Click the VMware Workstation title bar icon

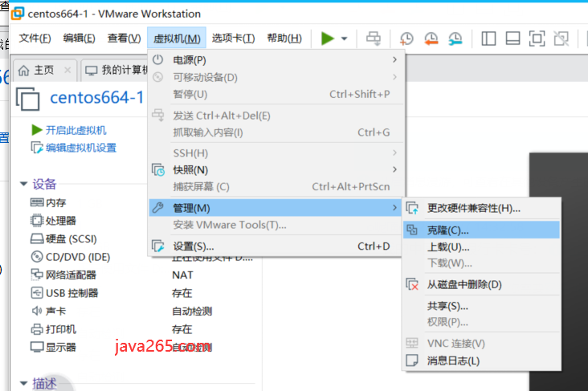[17, 14]
